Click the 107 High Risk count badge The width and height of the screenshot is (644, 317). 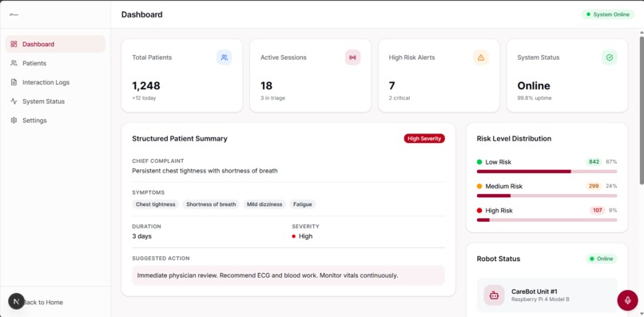click(597, 210)
